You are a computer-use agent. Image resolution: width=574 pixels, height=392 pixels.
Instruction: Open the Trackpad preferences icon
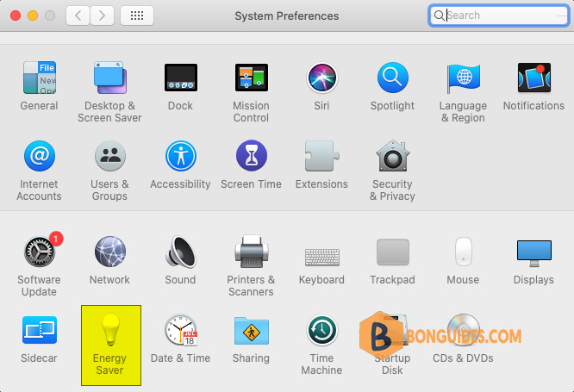(x=392, y=252)
